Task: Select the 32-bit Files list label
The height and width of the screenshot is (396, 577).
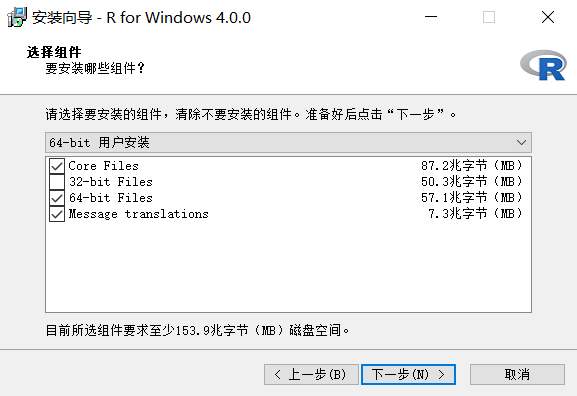Action: tap(110, 182)
